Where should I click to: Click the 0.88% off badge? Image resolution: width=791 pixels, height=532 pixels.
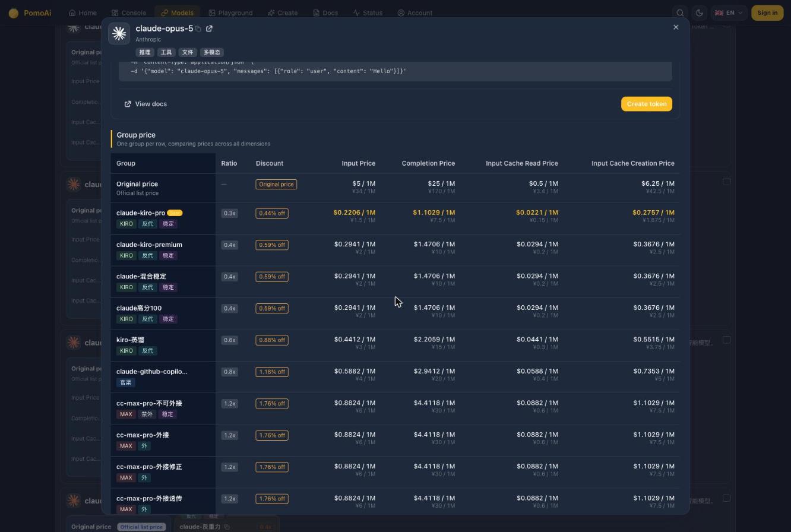coord(272,340)
